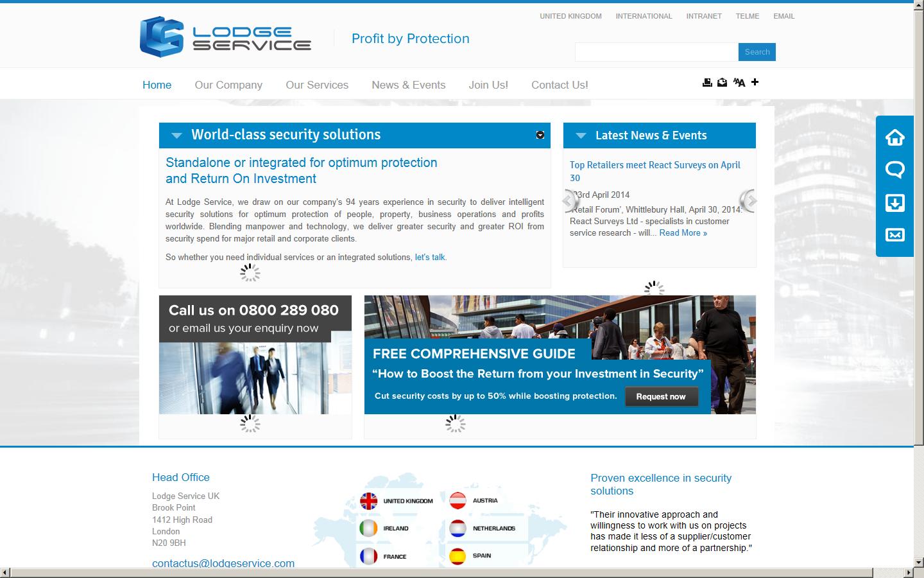Click the font size AA icon

pos(739,82)
